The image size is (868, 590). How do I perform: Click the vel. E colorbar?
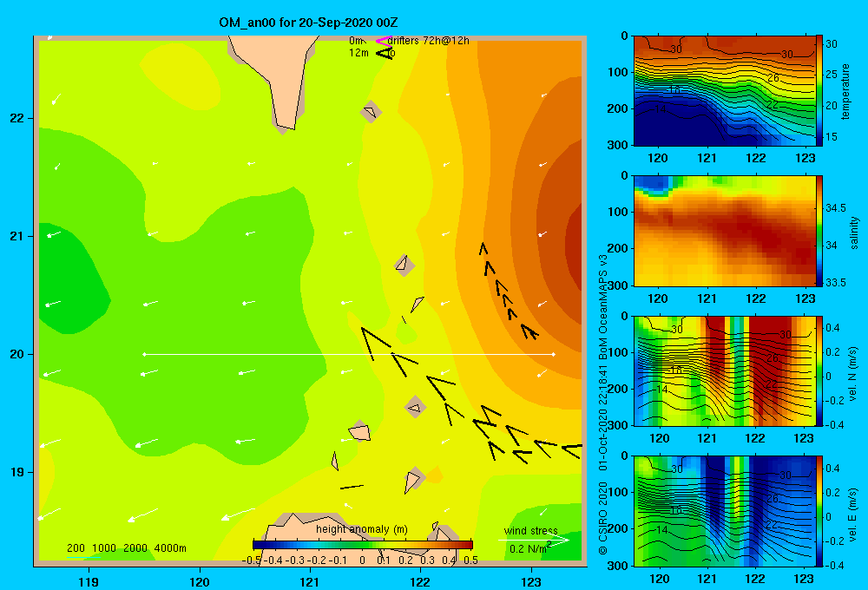(x=819, y=511)
